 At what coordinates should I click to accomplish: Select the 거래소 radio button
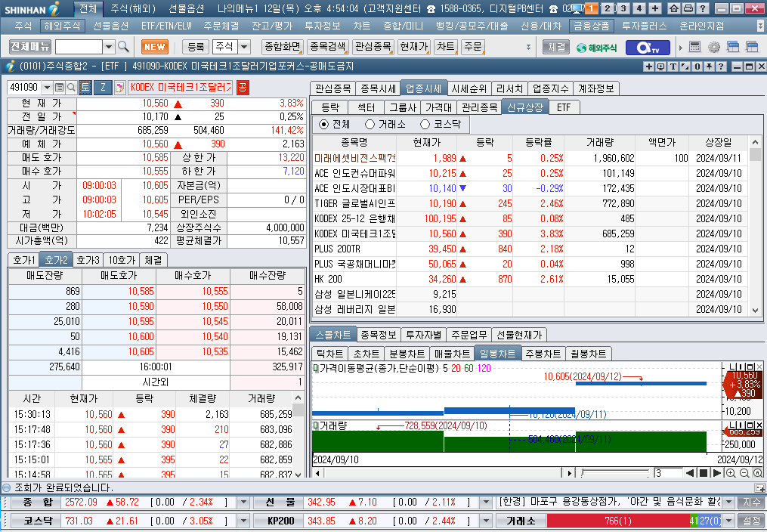point(370,124)
